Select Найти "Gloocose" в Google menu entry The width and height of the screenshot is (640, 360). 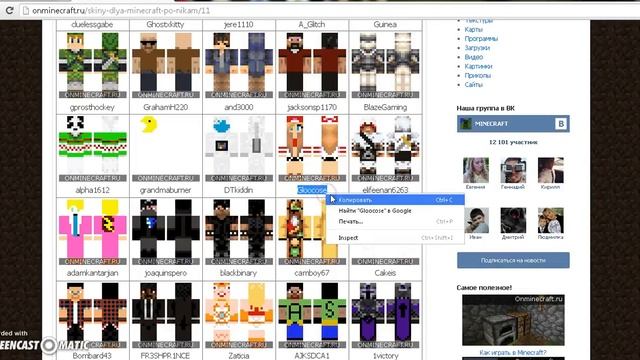(x=395, y=211)
